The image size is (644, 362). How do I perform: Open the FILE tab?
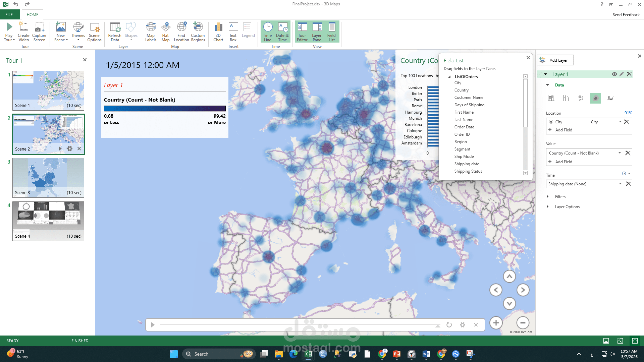(x=9, y=15)
